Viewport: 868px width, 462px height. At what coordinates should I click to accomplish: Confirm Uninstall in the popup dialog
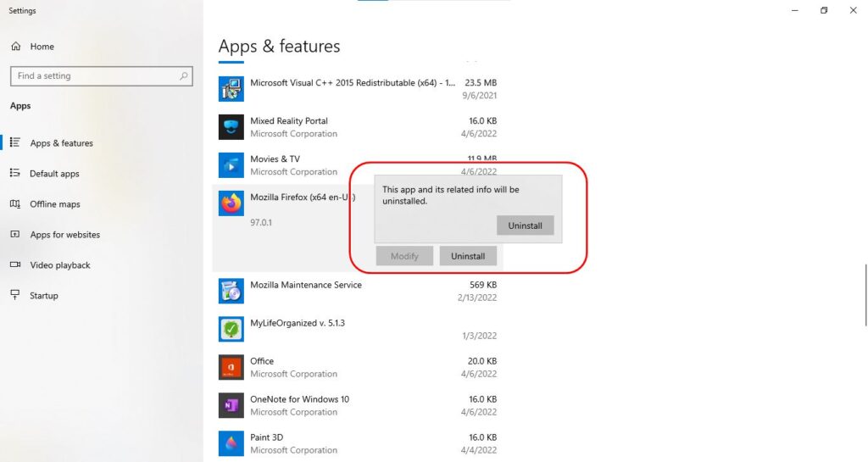tap(525, 225)
